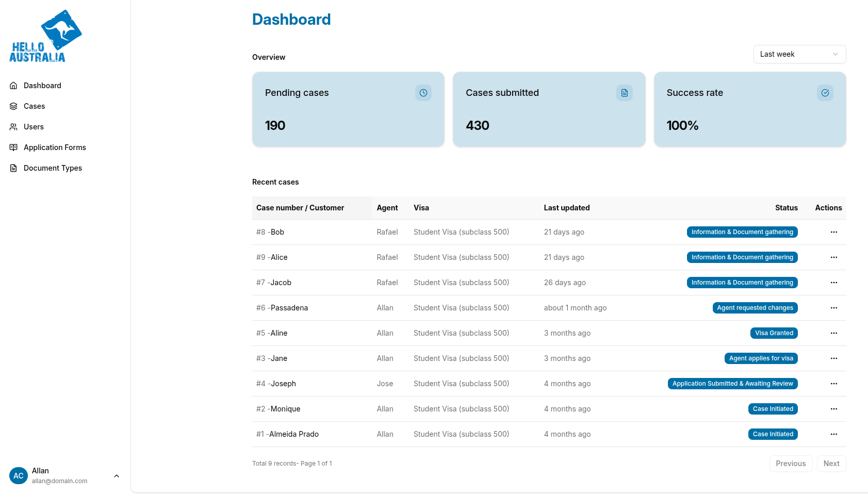The height and width of the screenshot is (495, 868).
Task: Click the document icon on Cases submitted card
Action: (x=624, y=93)
